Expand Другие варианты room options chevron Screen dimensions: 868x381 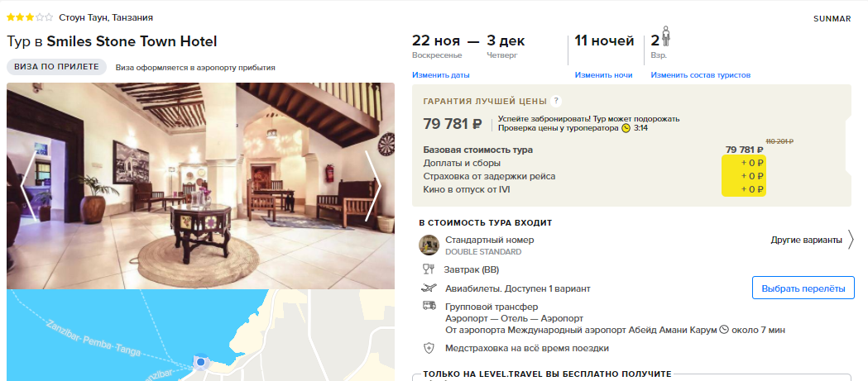tap(851, 240)
